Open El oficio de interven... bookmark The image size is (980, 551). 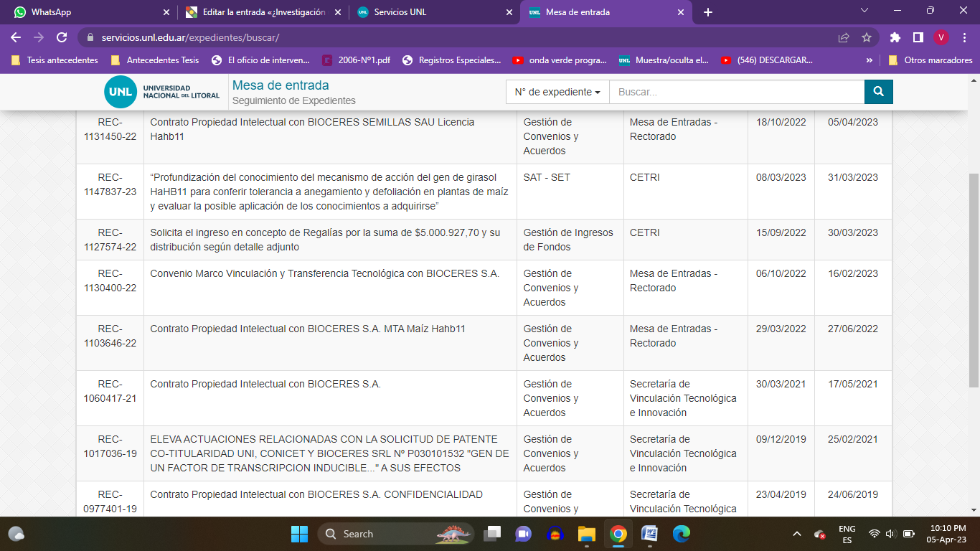click(x=260, y=60)
